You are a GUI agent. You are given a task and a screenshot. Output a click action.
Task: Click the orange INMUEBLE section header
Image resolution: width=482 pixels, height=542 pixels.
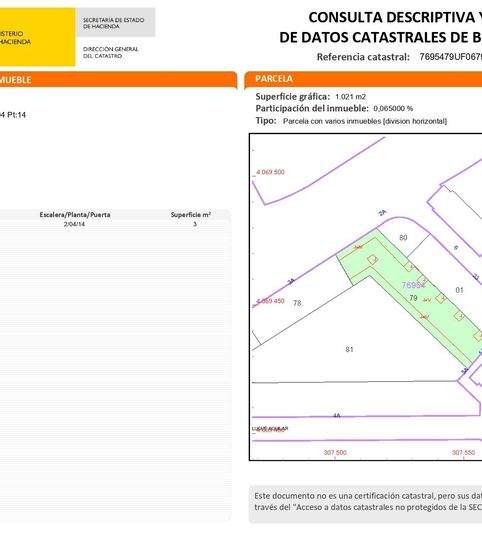[x=118, y=80]
